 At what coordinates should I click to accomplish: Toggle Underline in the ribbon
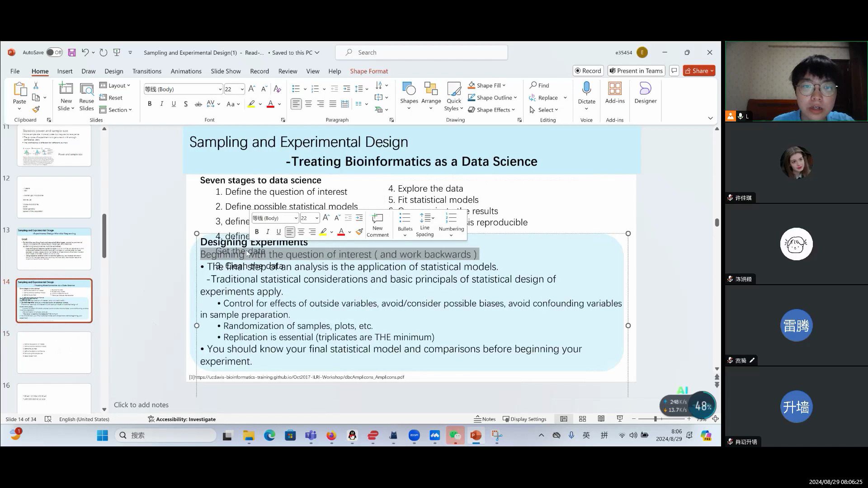pyautogui.click(x=174, y=104)
